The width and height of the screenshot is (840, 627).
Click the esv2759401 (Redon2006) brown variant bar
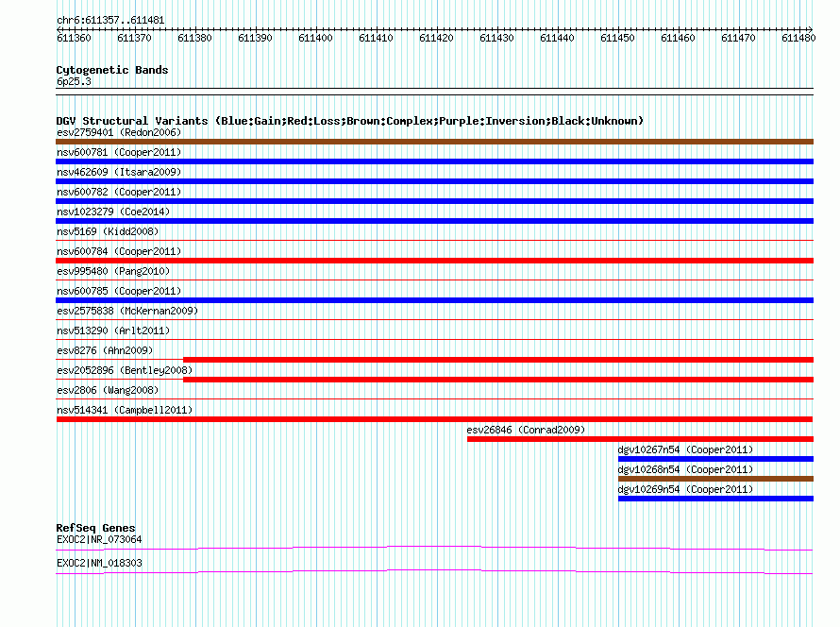click(x=434, y=142)
